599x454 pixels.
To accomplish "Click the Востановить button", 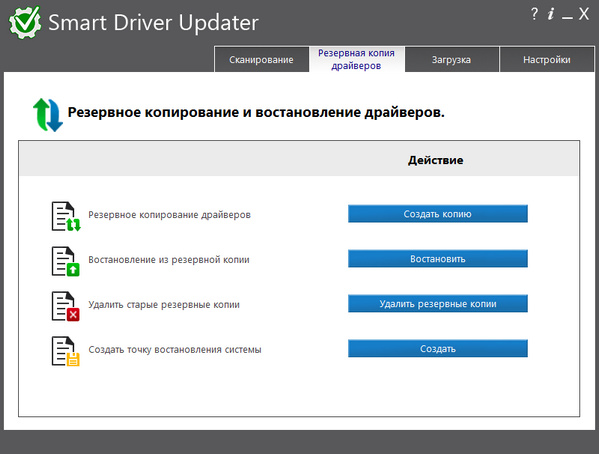I will (438, 259).
